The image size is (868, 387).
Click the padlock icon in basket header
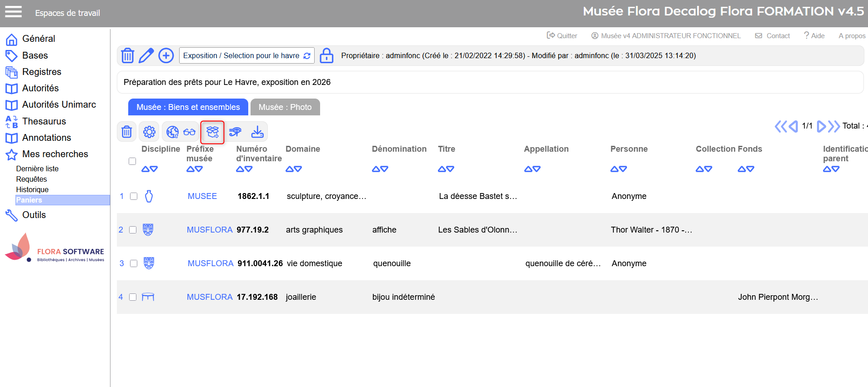click(x=326, y=55)
